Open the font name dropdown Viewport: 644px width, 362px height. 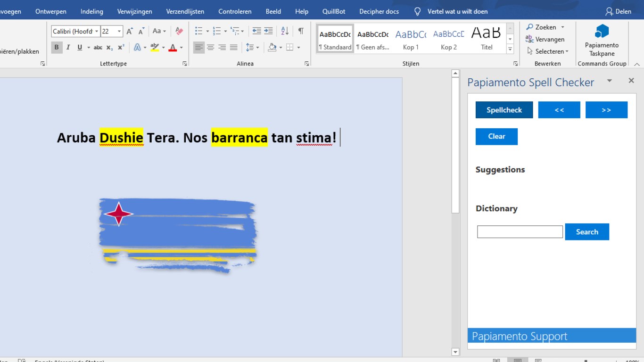coord(97,32)
